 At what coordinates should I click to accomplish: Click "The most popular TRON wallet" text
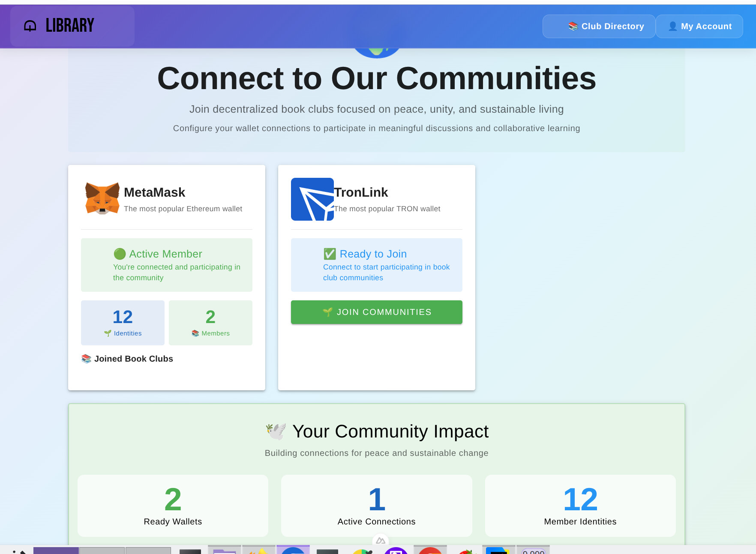(387, 209)
